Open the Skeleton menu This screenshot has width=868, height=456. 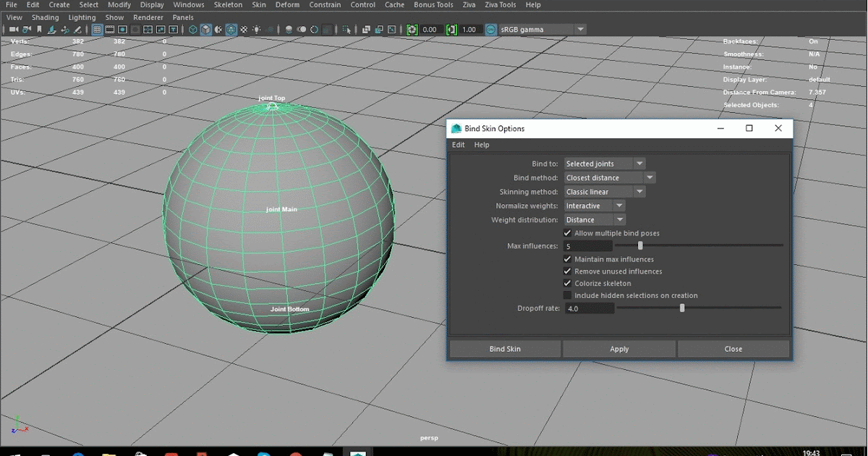[228, 4]
